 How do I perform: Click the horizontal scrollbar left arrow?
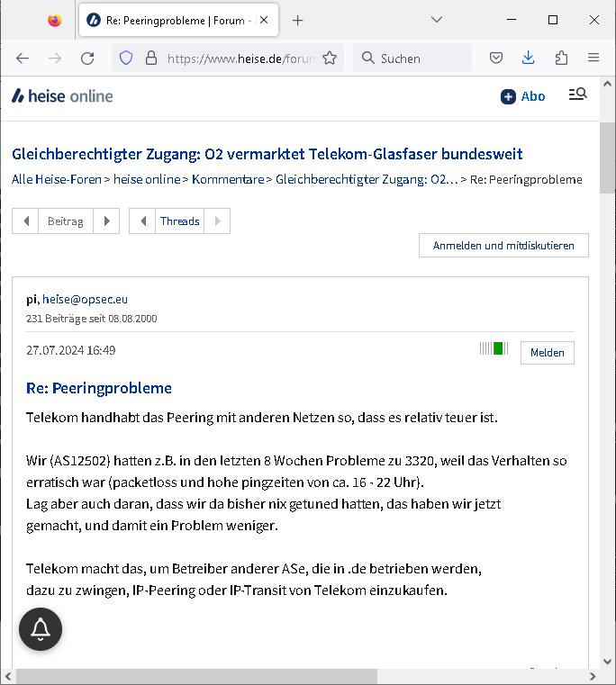pyautogui.click(x=8, y=677)
